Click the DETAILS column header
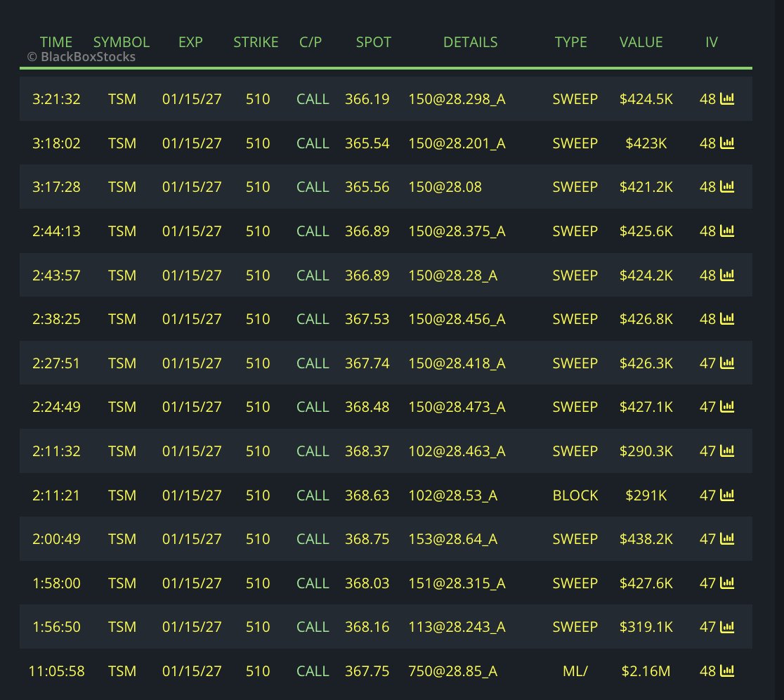The image size is (784, 700). [471, 42]
